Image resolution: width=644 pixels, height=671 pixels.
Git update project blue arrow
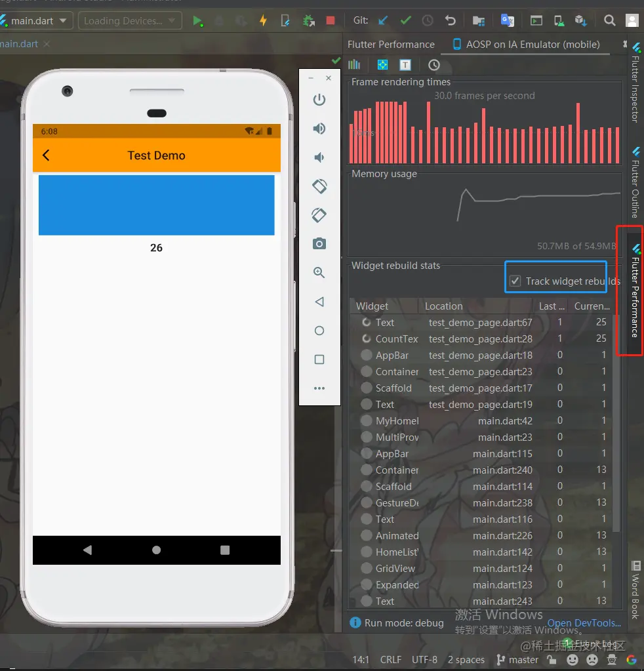384,20
